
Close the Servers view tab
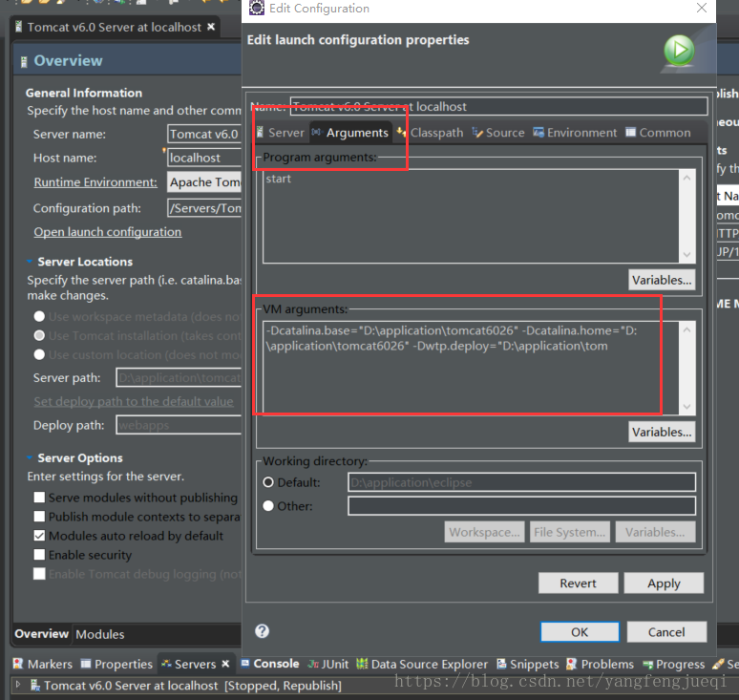click(x=225, y=664)
